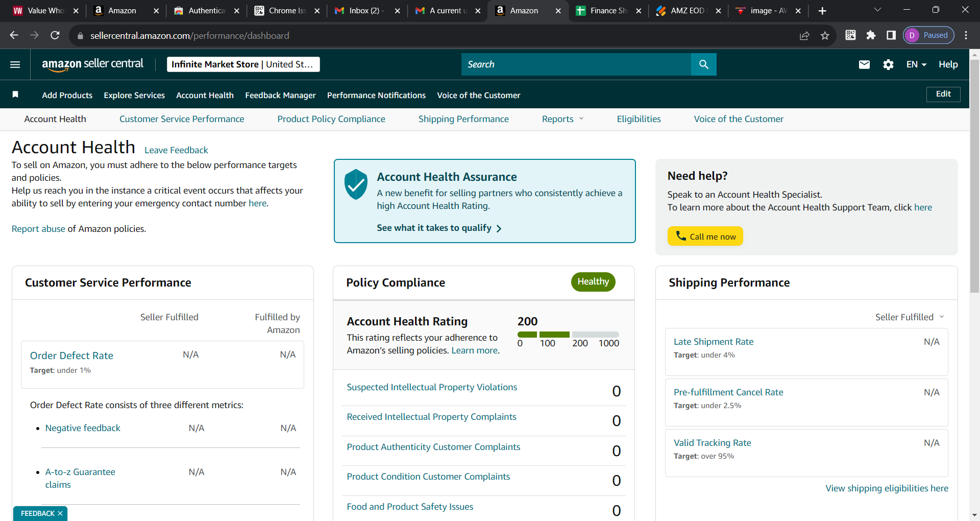Click the Edit favorites button
The image size is (980, 521).
tap(943, 94)
